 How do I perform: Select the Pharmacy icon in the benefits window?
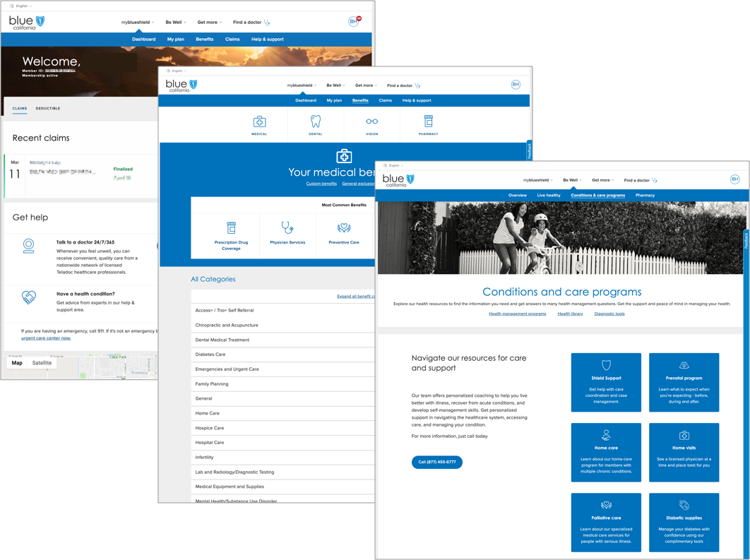click(x=428, y=121)
